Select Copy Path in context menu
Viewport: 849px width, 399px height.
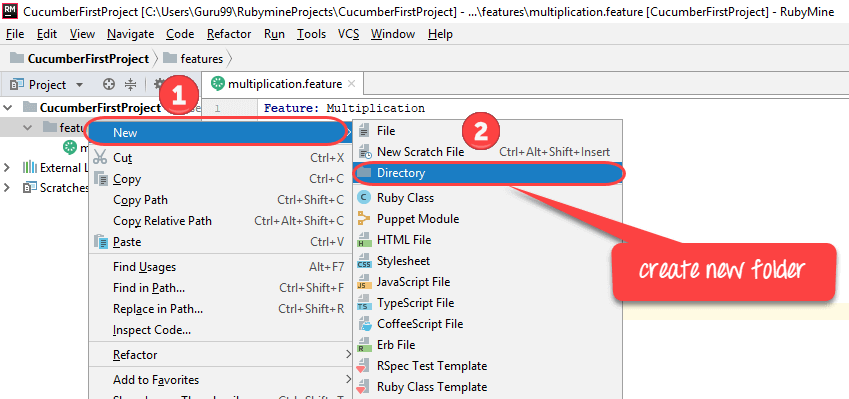tap(140, 200)
